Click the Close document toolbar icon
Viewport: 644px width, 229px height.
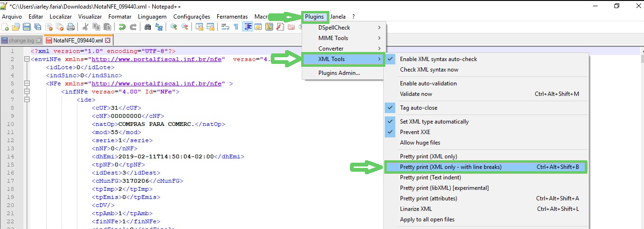(49, 27)
